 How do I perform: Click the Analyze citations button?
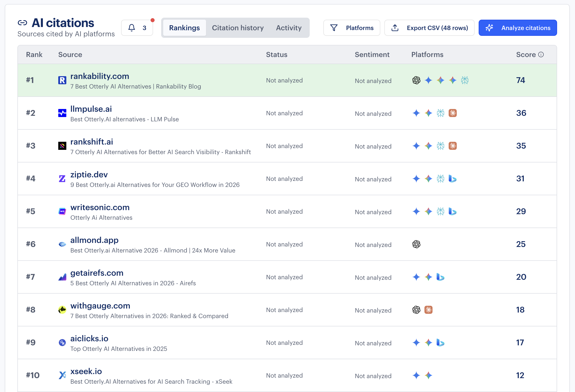[518, 28]
